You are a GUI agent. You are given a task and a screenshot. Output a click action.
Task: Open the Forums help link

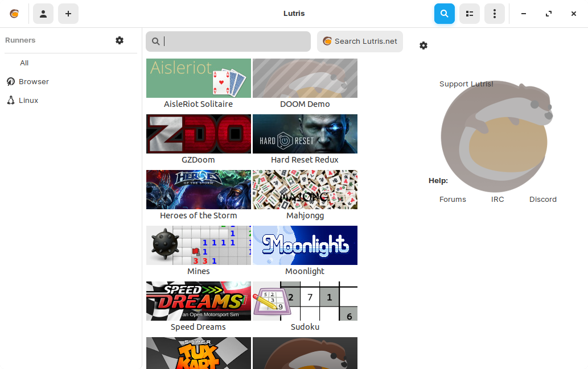453,200
